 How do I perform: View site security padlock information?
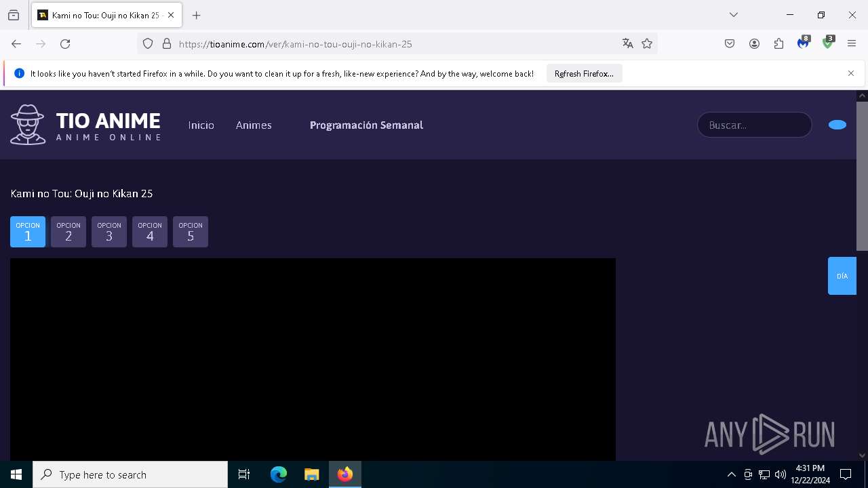(x=167, y=43)
